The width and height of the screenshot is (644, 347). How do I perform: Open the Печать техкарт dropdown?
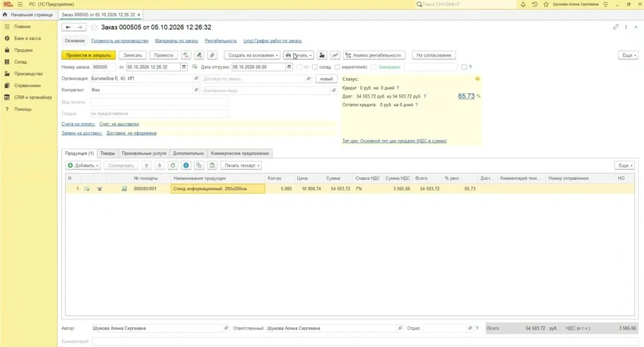coord(242,165)
